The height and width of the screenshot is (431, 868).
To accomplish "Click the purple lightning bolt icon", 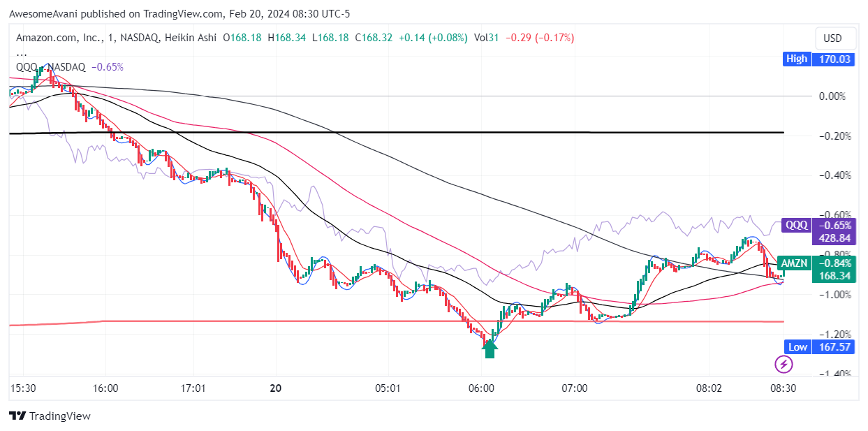I will pos(784,364).
